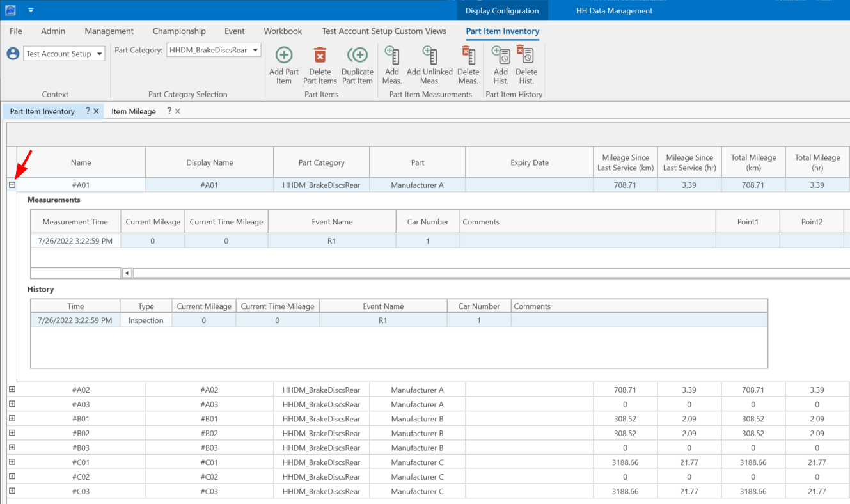Expand the #A02 part item row
The width and height of the screenshot is (850, 504).
(x=12, y=390)
